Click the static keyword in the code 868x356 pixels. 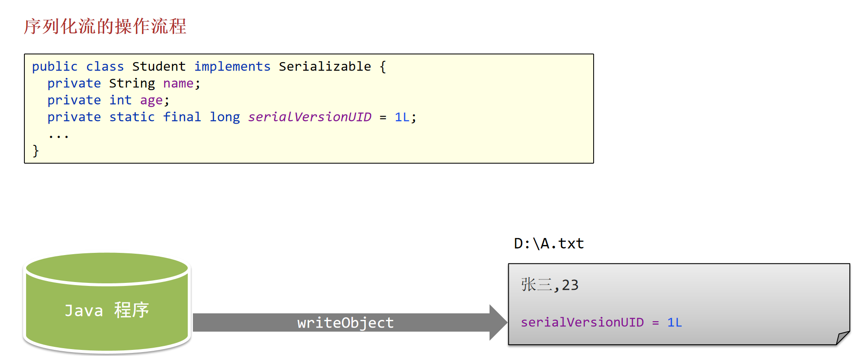132,117
